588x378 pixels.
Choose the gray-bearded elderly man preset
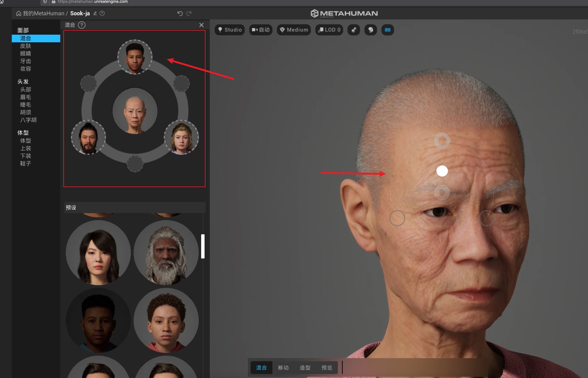pos(166,253)
